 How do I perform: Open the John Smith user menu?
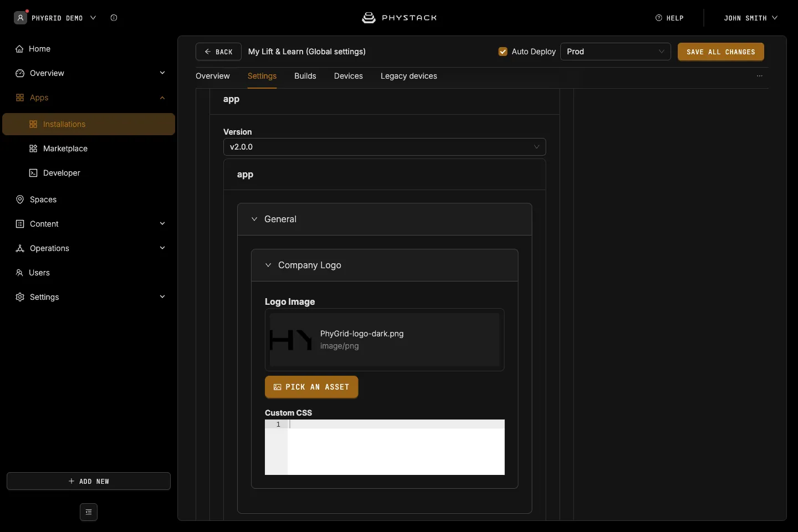(751, 18)
